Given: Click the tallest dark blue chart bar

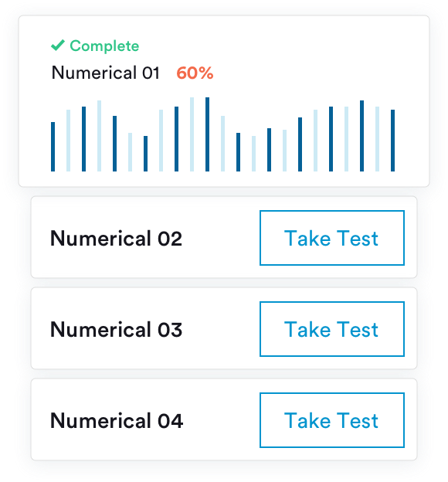Looking at the screenshot, I should (207, 134).
